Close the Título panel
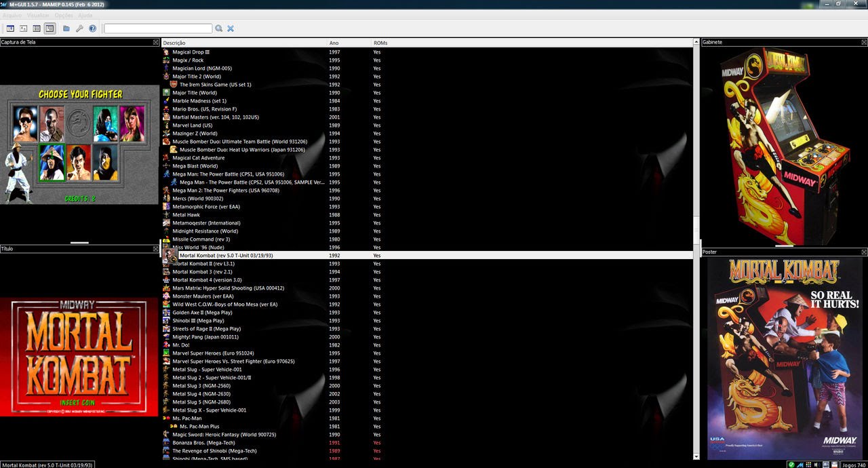This screenshot has width=868, height=468. pyautogui.click(x=156, y=249)
